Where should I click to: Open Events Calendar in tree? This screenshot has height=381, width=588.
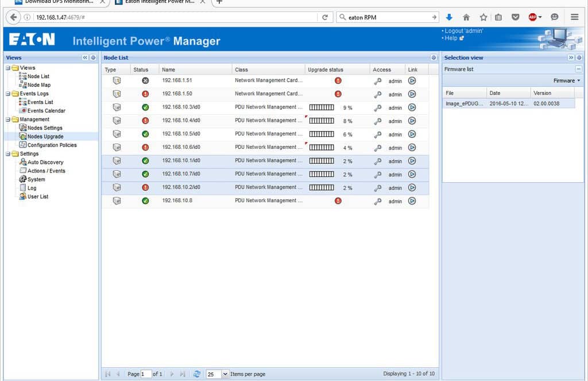point(46,111)
